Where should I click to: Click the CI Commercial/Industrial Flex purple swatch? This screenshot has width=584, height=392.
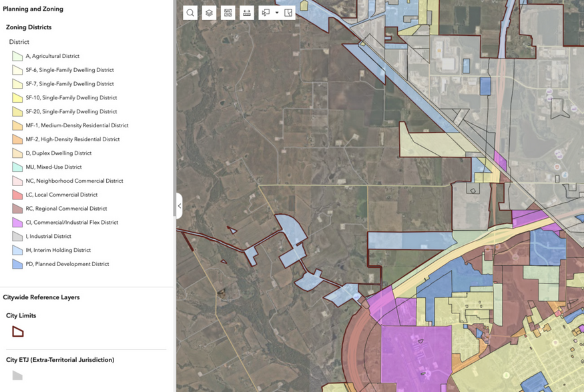pyautogui.click(x=17, y=223)
